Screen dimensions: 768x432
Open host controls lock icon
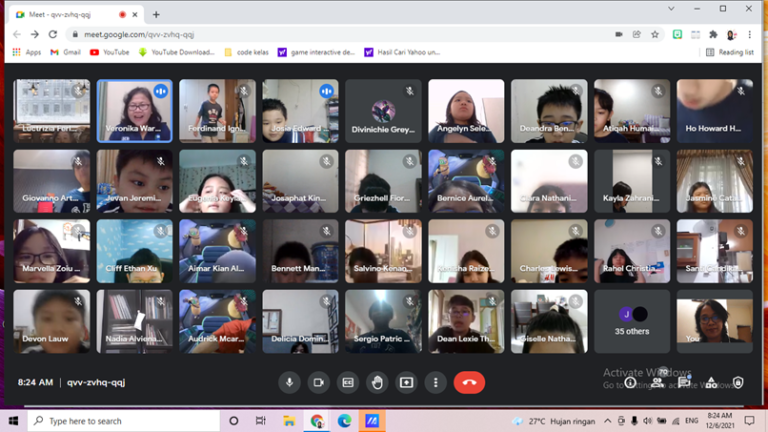(x=738, y=382)
